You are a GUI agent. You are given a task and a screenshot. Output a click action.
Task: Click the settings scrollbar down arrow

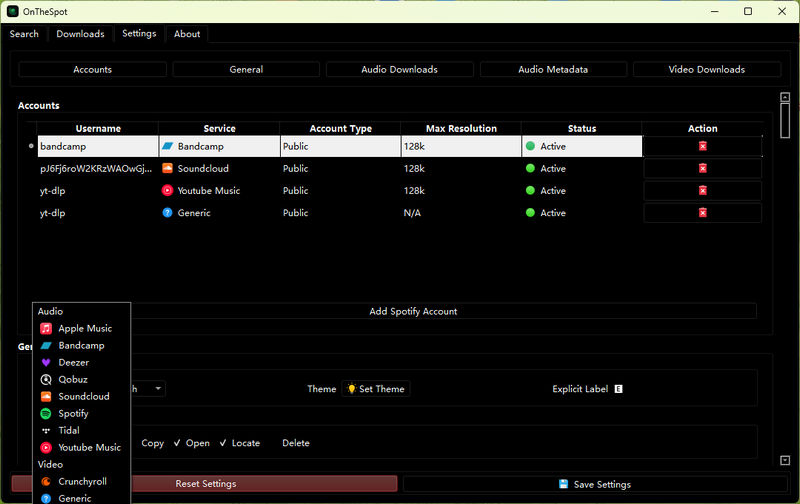click(785, 460)
